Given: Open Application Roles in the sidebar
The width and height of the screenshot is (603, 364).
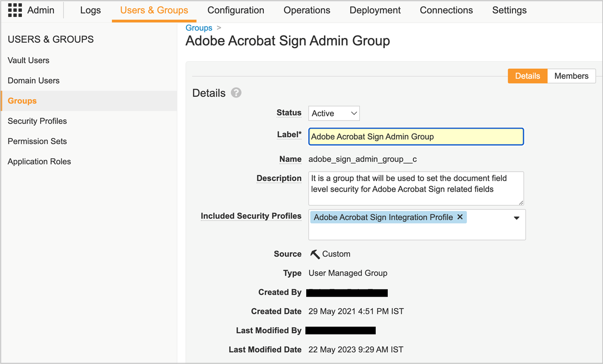Looking at the screenshot, I should click(x=39, y=161).
